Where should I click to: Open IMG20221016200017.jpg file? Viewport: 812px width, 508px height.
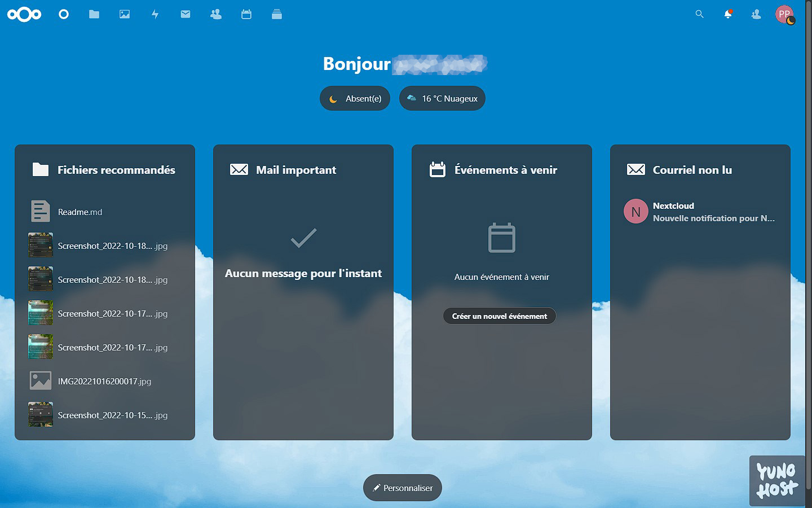pyautogui.click(x=104, y=382)
